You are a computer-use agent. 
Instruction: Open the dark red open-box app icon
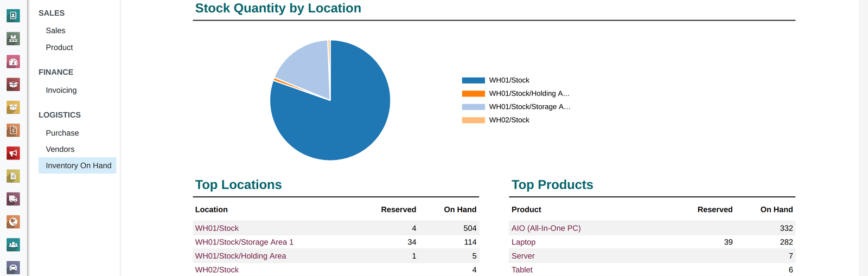(x=13, y=85)
